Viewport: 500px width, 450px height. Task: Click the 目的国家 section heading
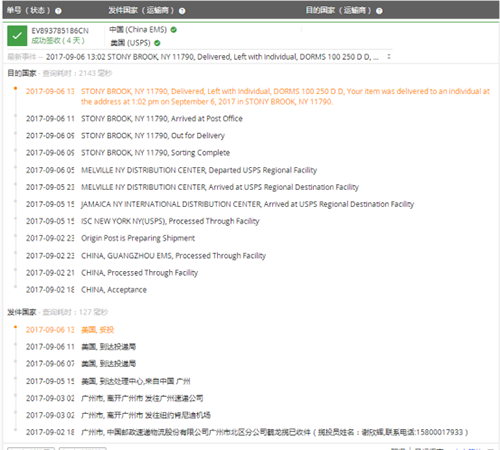coord(22,73)
